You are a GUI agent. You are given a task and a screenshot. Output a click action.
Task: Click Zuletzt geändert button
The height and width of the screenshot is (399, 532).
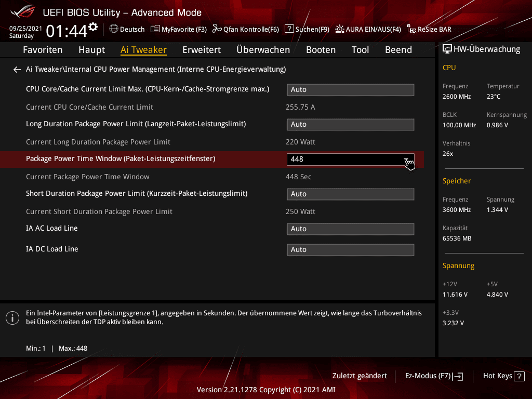[x=360, y=376]
